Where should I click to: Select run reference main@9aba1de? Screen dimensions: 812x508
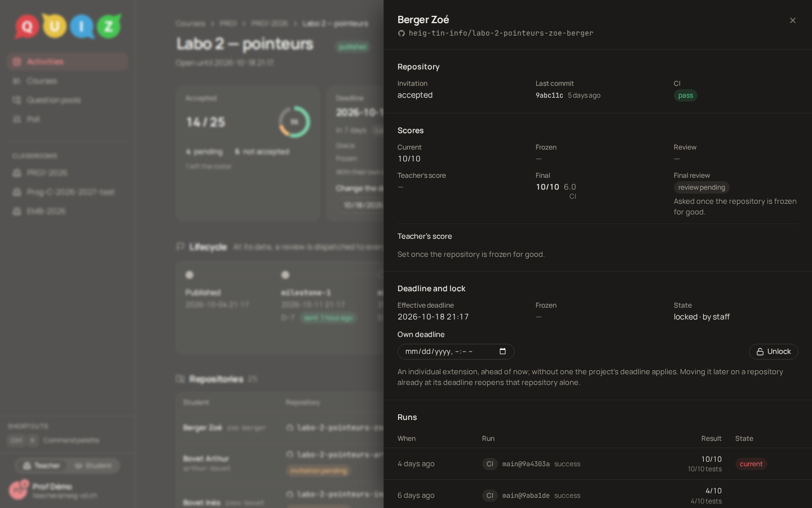tap(526, 496)
